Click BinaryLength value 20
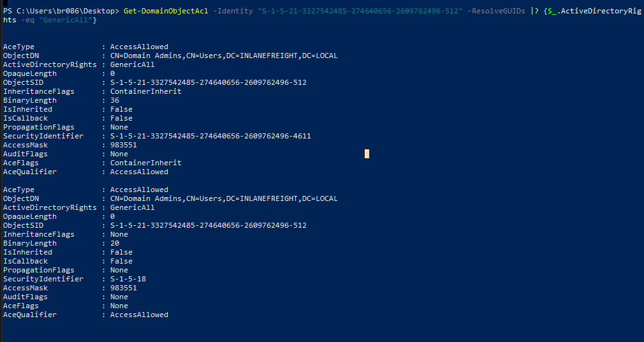The image size is (644, 342). [115, 243]
